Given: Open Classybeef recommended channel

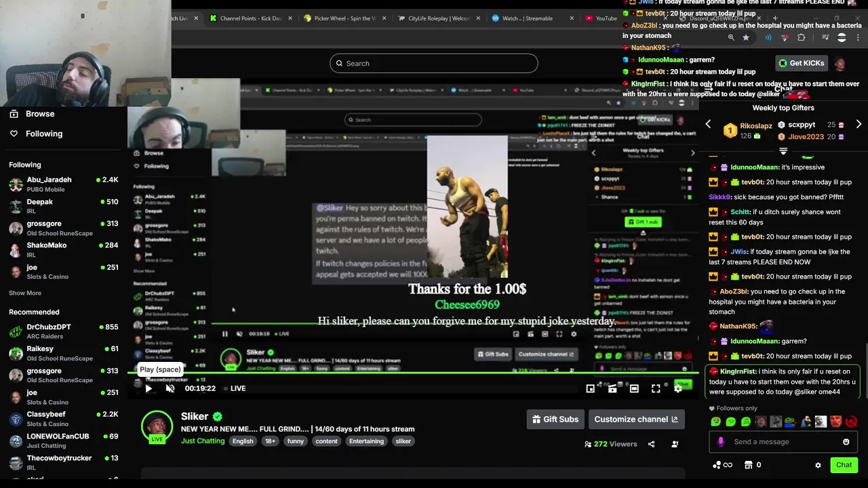Looking at the screenshot, I should [64, 419].
